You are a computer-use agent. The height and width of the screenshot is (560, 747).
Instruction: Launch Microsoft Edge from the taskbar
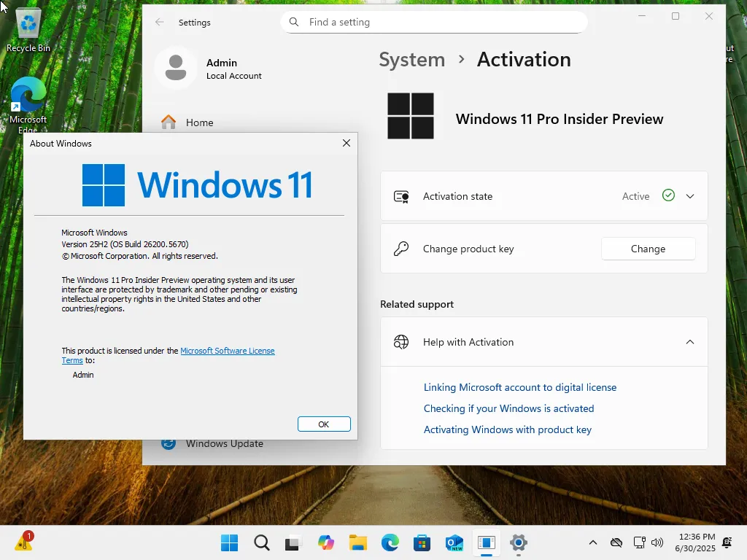pos(390,542)
